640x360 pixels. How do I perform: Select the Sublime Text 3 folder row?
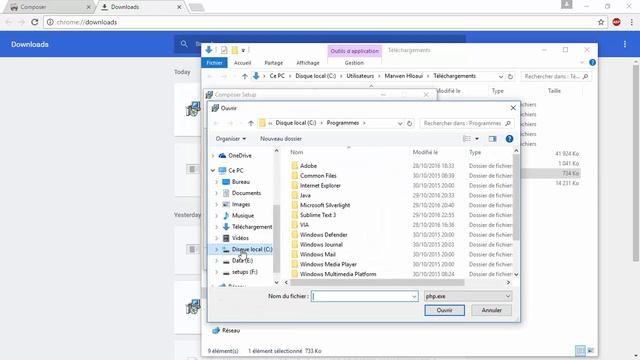coord(402,215)
